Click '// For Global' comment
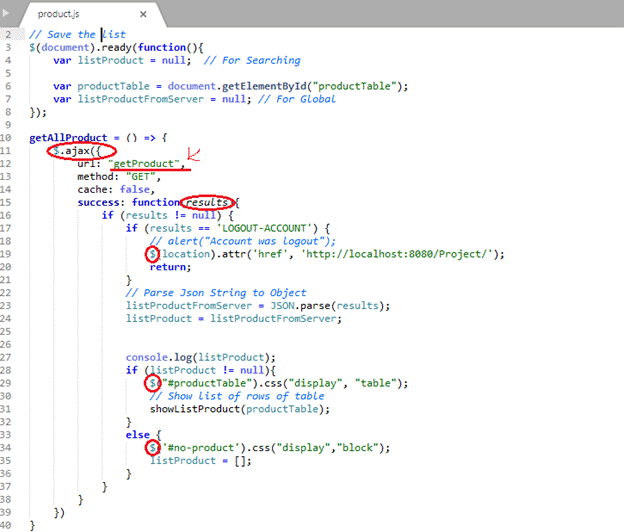Screen dimensions: 624x532 pos(297,99)
